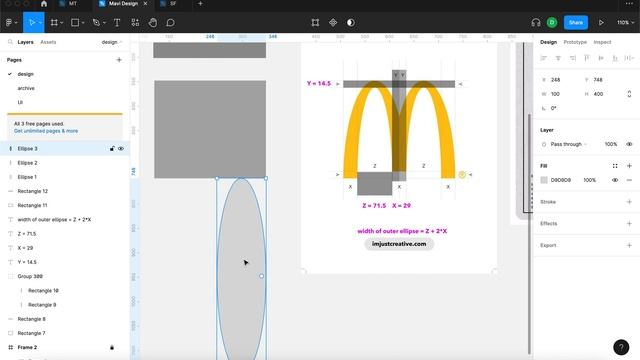Open the distribute spacing options
The width and height of the screenshot is (640, 360).
tap(629, 58)
